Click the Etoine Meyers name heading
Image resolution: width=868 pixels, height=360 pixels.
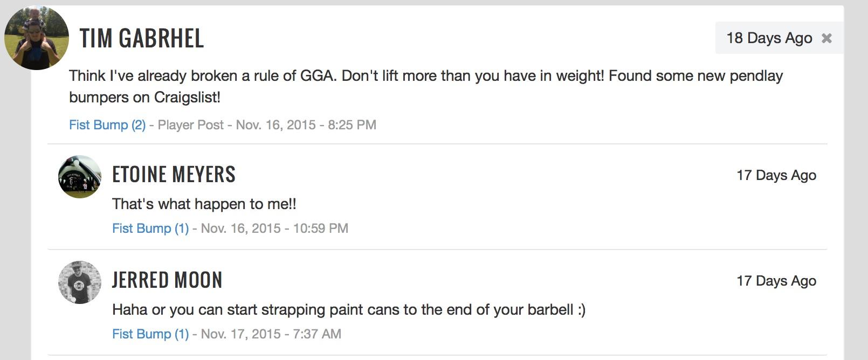coord(174,175)
